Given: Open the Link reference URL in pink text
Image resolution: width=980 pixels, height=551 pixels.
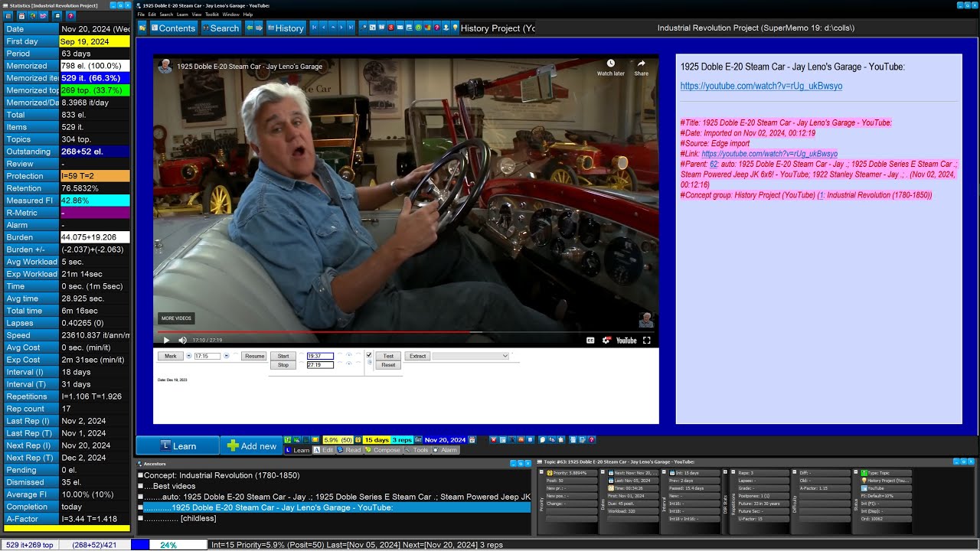Looking at the screenshot, I should pyautogui.click(x=769, y=154).
